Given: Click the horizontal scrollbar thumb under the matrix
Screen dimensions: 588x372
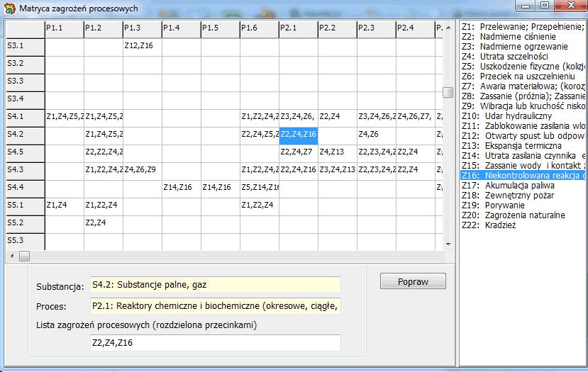Looking at the screenshot, I should [24, 256].
